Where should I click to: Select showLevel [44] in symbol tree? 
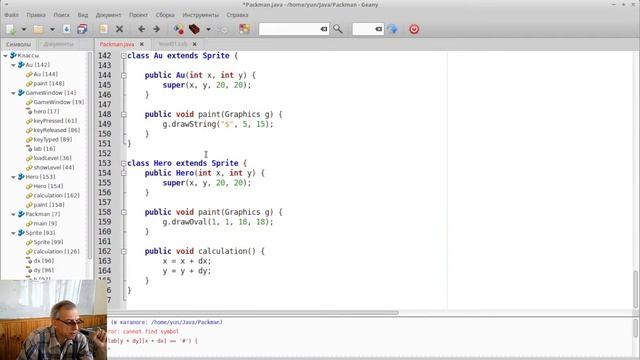(54, 167)
